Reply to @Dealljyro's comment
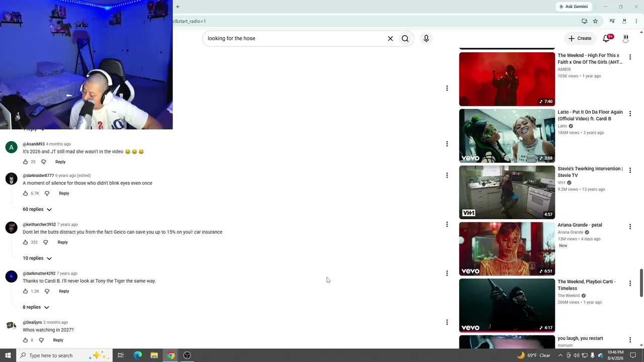Screen dimensions: 644x362 58,340
